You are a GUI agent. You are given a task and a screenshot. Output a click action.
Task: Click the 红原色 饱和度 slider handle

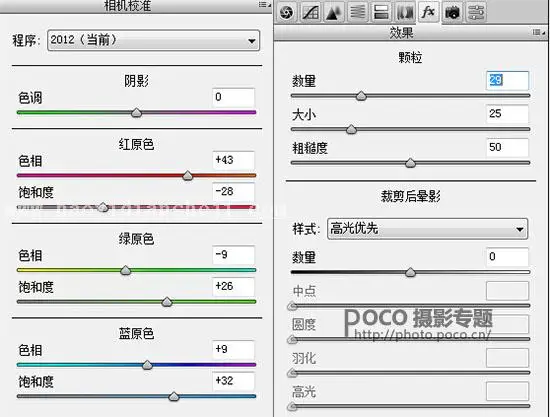click(x=103, y=207)
